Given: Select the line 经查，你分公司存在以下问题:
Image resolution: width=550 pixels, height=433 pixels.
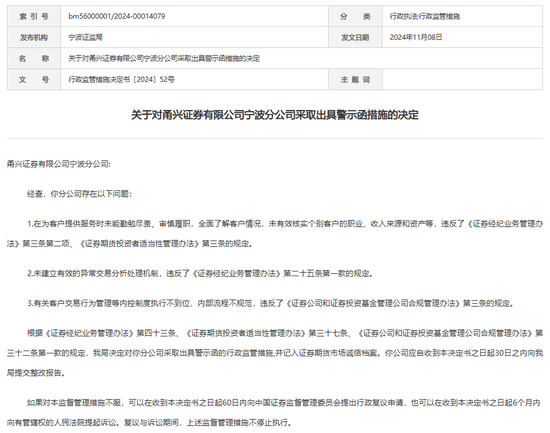Looking at the screenshot, I should coord(80,194).
